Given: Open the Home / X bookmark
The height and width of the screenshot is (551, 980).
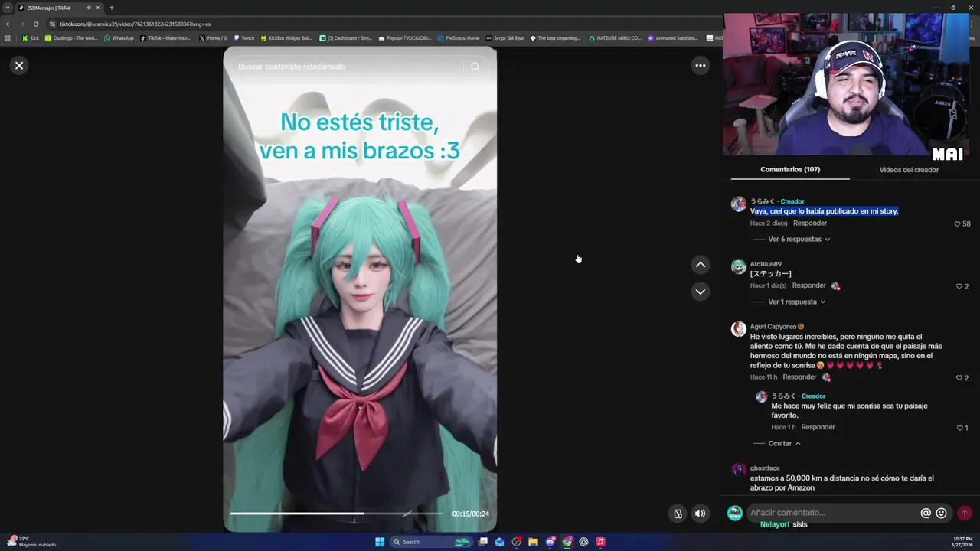Looking at the screenshot, I should 213,38.
